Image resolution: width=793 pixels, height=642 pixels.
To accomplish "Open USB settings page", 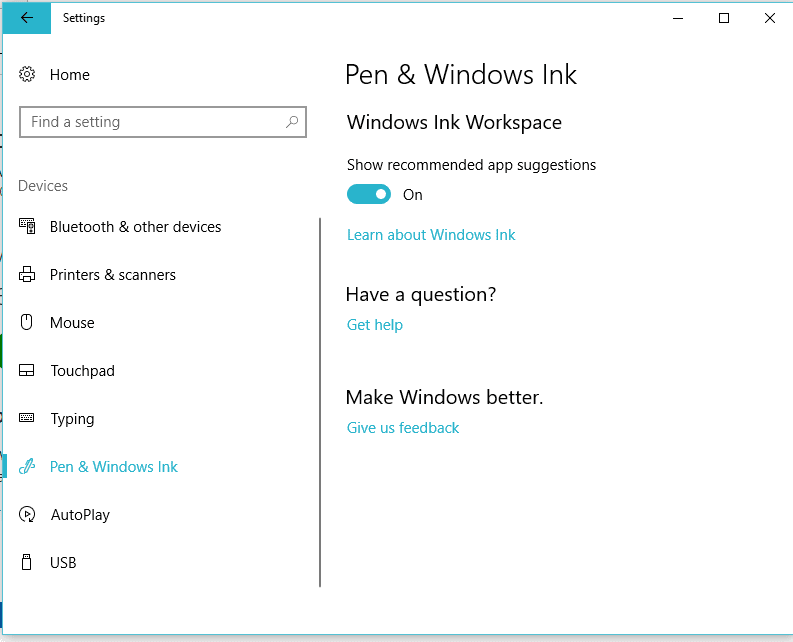I will (63, 563).
